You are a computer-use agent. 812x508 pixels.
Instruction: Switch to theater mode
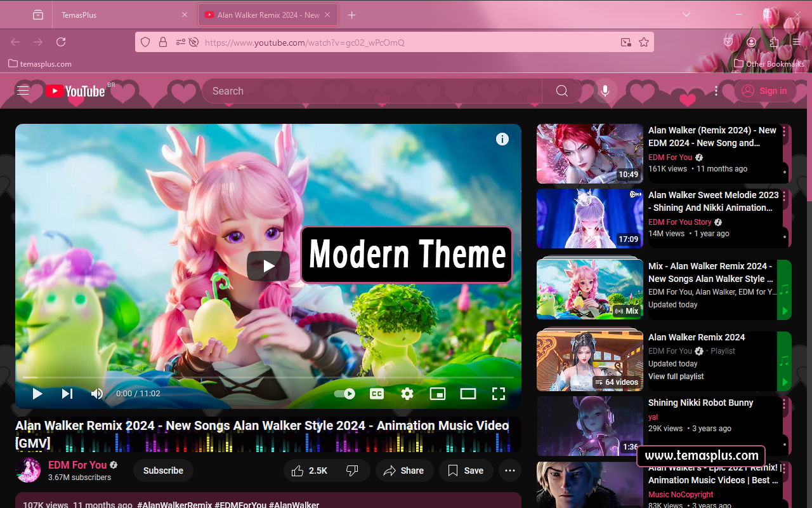tap(468, 394)
